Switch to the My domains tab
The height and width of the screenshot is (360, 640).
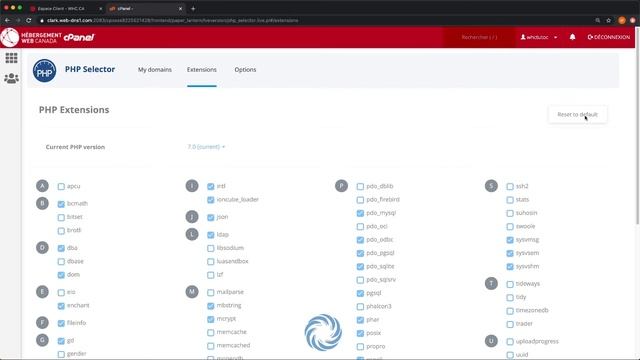[155, 70]
